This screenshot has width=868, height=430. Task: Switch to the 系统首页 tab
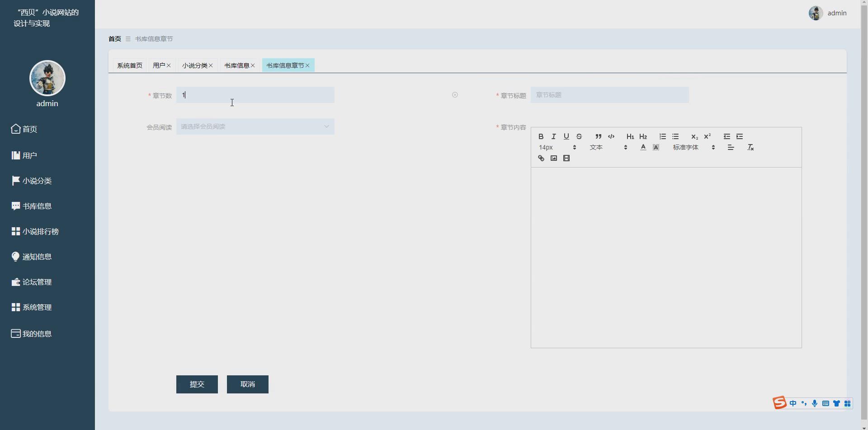tap(130, 65)
